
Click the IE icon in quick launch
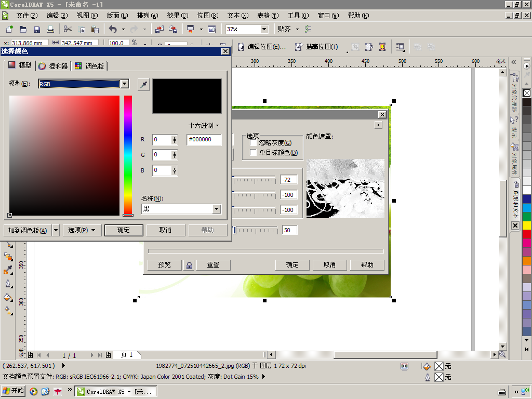point(46,391)
